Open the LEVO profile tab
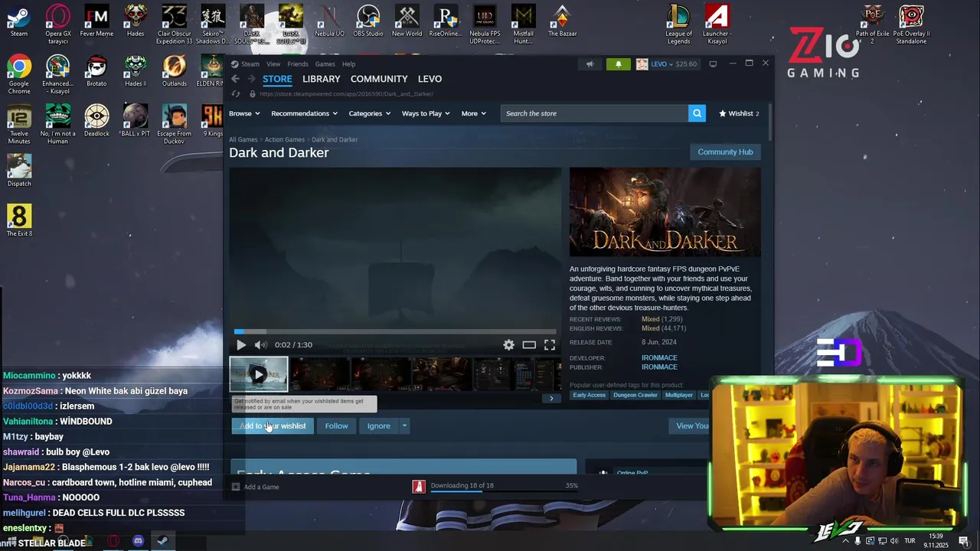This screenshot has height=551, width=980. 430,79
